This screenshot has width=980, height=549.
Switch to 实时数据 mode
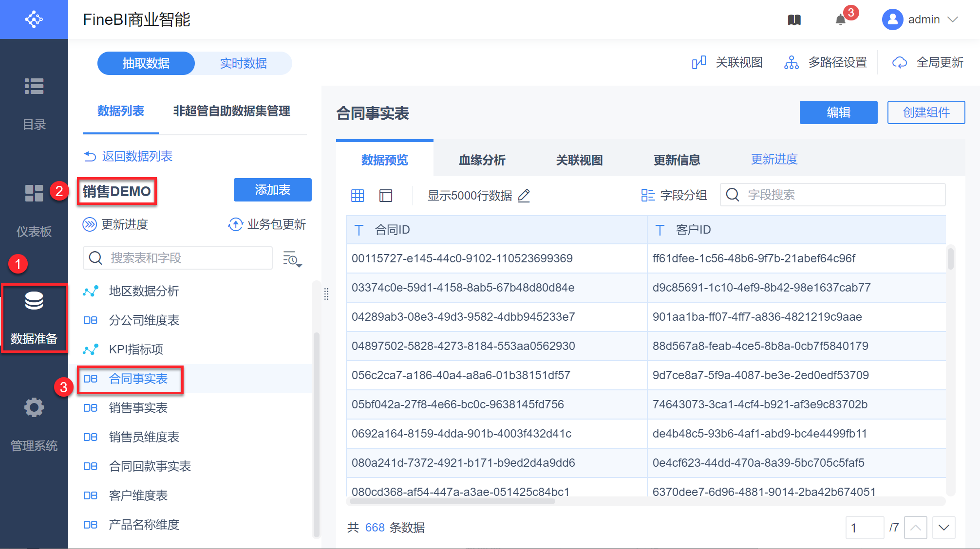[243, 63]
